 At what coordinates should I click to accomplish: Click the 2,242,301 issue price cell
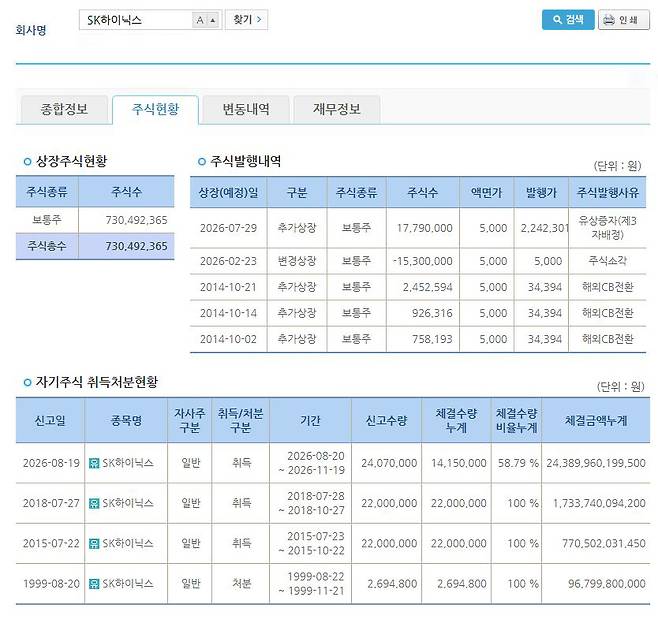click(x=541, y=228)
